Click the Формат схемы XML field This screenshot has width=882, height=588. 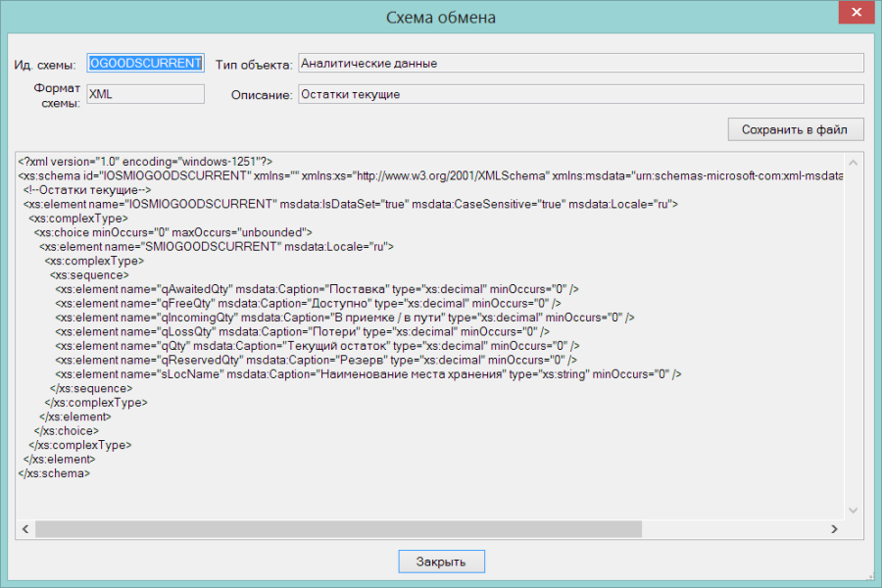146,94
